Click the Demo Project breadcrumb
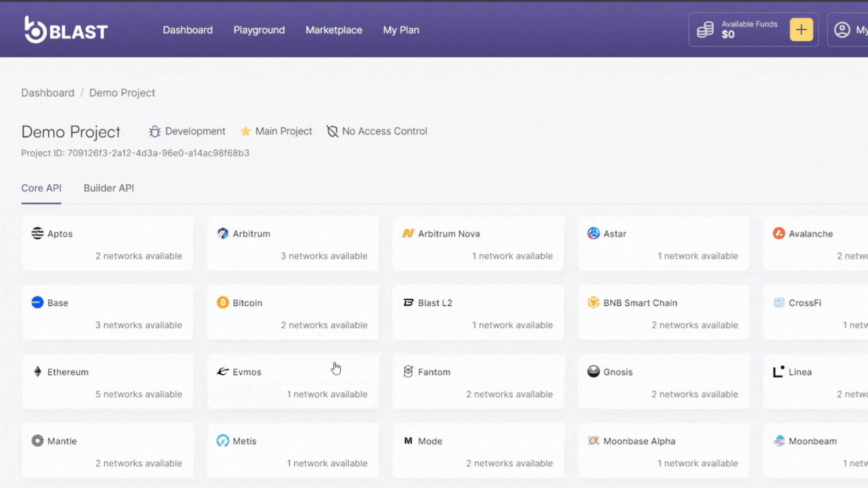The width and height of the screenshot is (868, 488). [x=122, y=93]
